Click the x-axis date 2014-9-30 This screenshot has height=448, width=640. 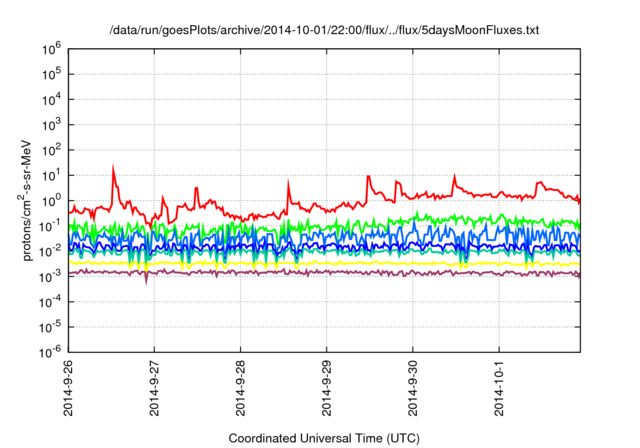[413, 388]
